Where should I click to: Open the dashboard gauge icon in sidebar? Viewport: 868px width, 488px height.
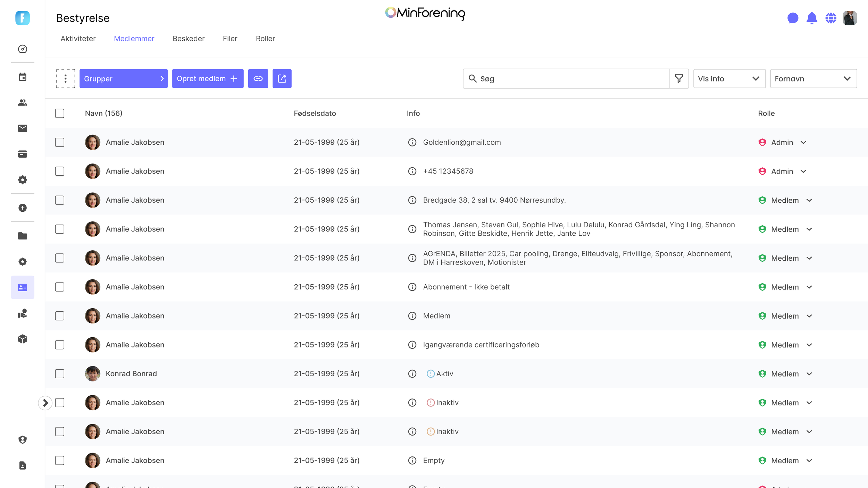click(x=23, y=49)
